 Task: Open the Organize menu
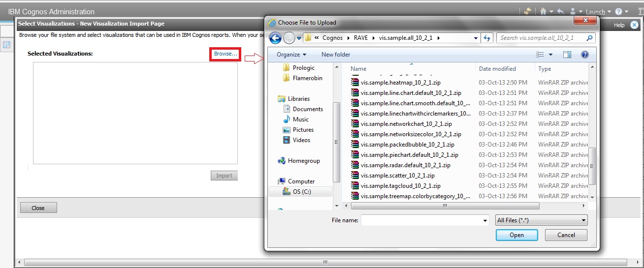[x=291, y=55]
